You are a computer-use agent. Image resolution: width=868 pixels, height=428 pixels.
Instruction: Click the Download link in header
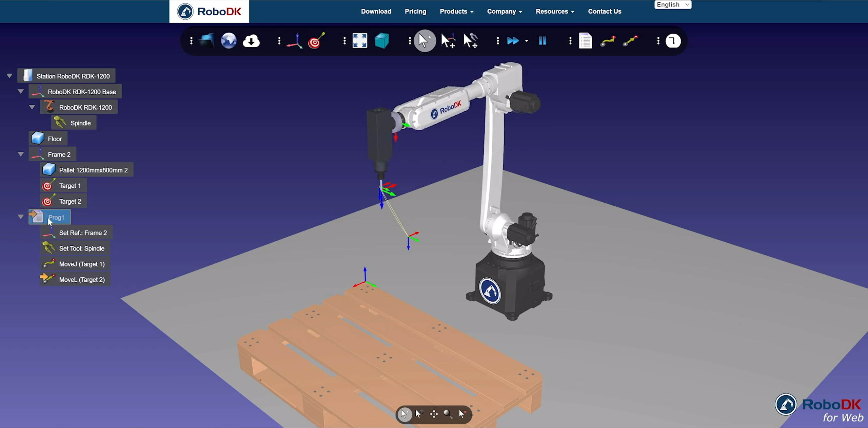[376, 12]
